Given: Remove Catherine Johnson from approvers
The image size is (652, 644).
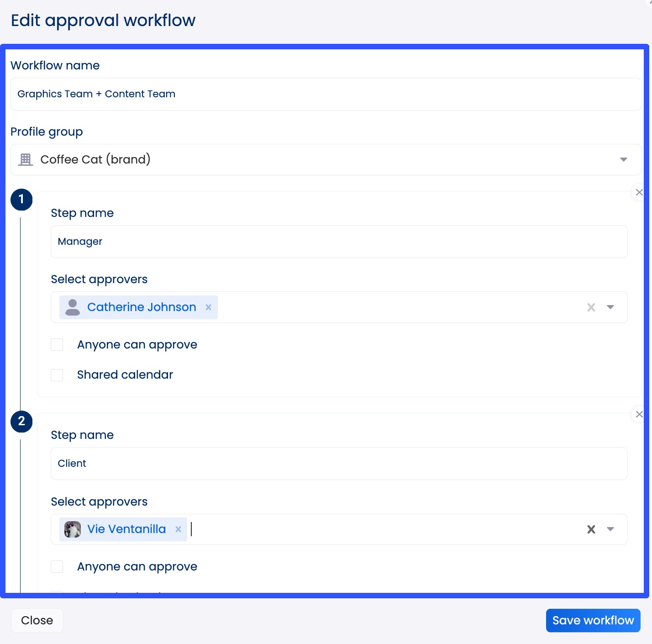Looking at the screenshot, I should pos(208,307).
